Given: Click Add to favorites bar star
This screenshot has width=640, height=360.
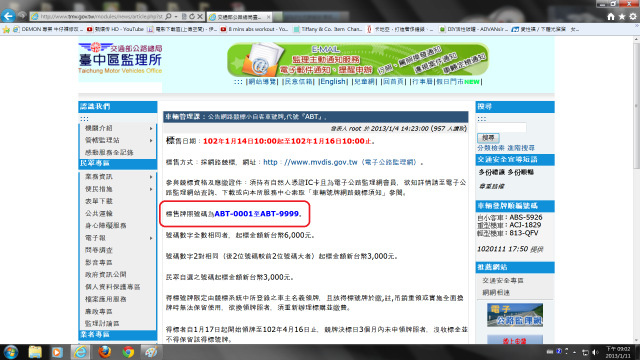Looking at the screenshot, I should 6,29.
